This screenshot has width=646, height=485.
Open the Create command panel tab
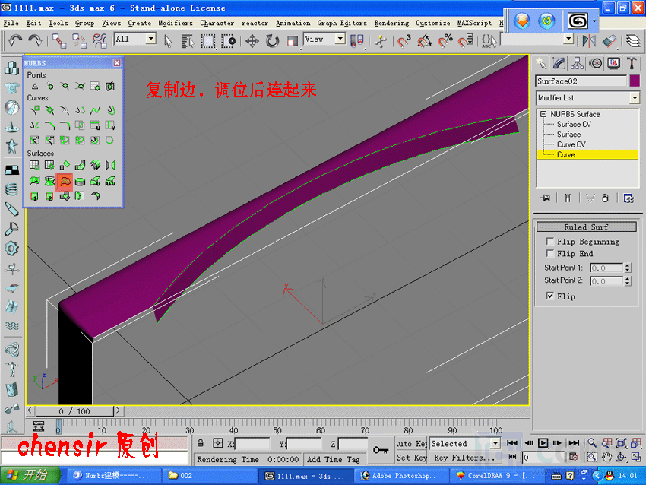pyautogui.click(x=541, y=63)
